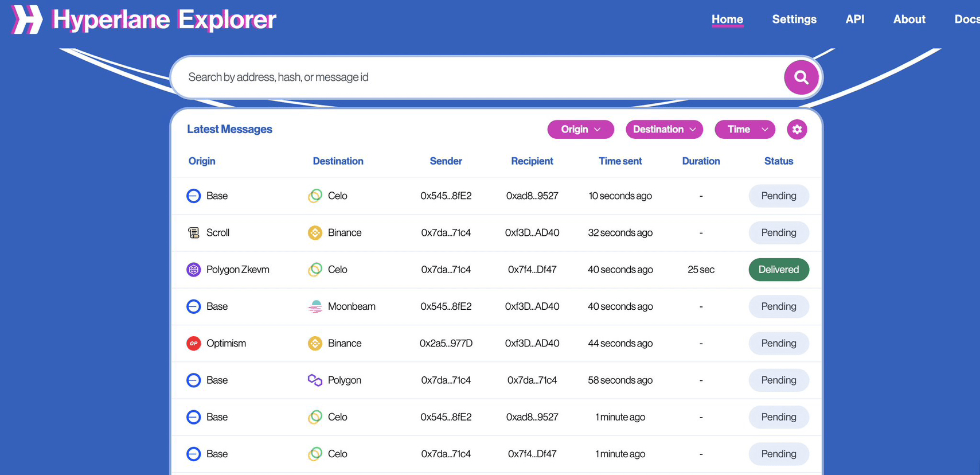The height and width of the screenshot is (475, 980).
Task: Click the Scroll chain icon
Action: 194,233
